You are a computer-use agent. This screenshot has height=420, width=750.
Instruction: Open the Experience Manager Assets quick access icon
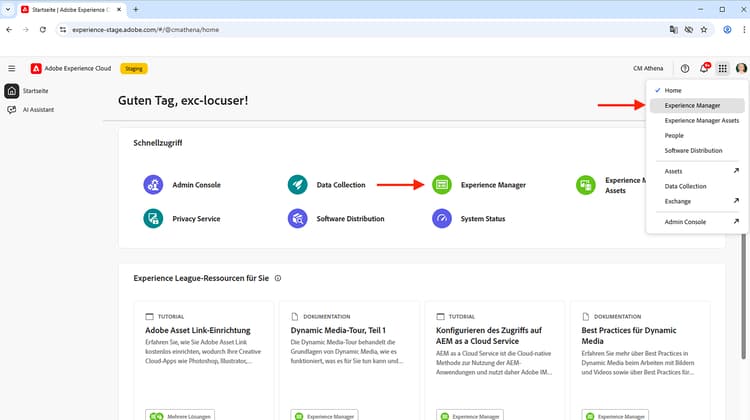pos(586,185)
